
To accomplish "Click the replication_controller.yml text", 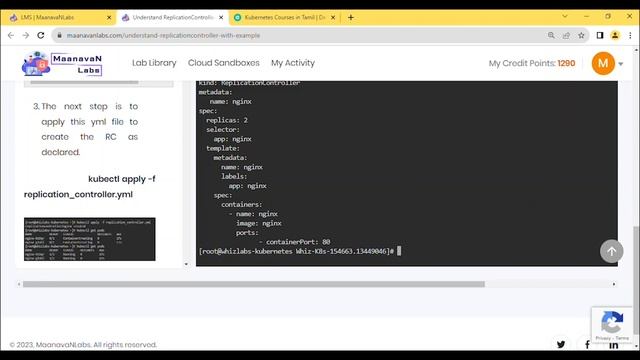I will coord(78,194).
